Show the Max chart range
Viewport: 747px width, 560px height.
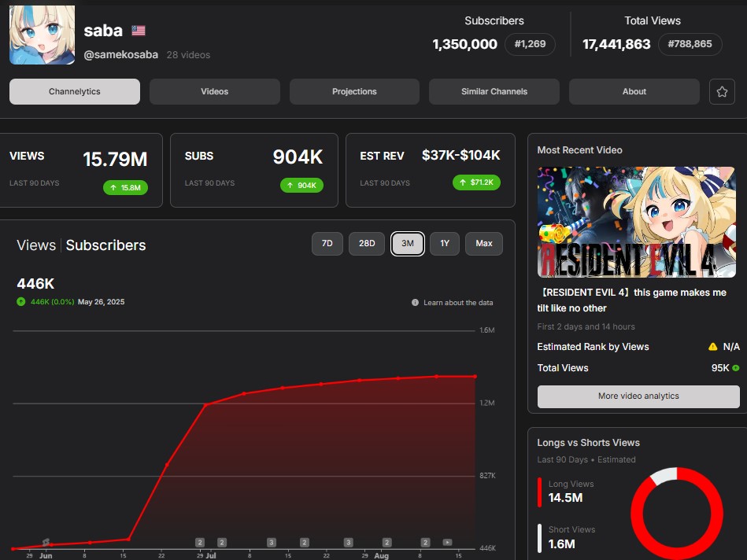tap(484, 243)
